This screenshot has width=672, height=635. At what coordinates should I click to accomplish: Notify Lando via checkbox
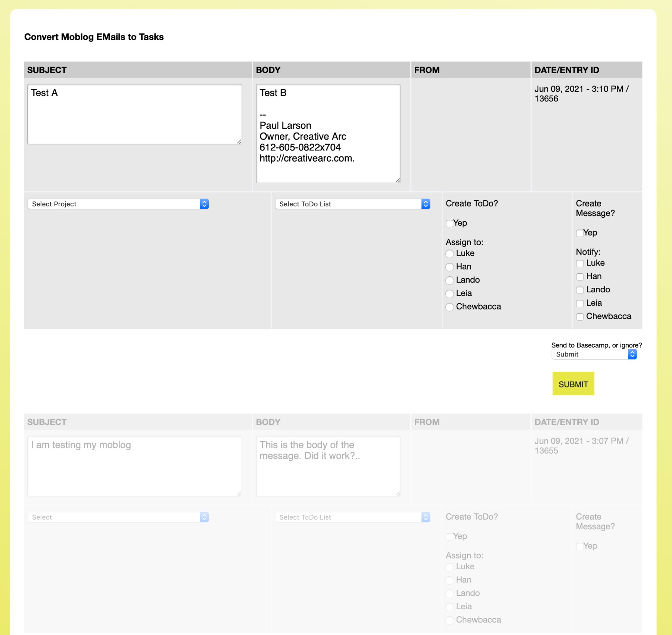coord(580,290)
